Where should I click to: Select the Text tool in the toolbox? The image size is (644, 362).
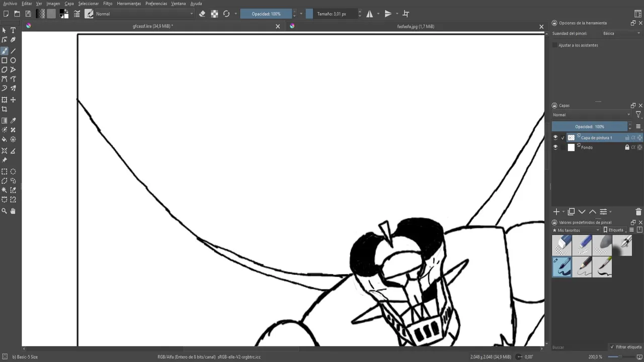tap(13, 30)
